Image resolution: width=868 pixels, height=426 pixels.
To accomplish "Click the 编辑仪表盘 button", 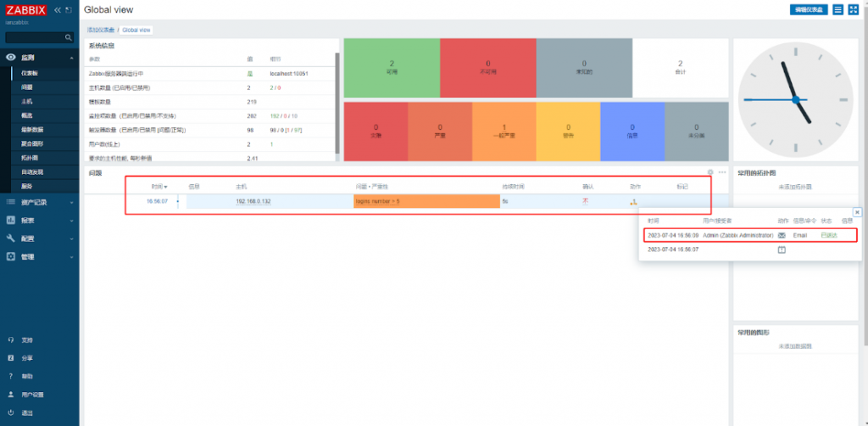I will coord(809,9).
